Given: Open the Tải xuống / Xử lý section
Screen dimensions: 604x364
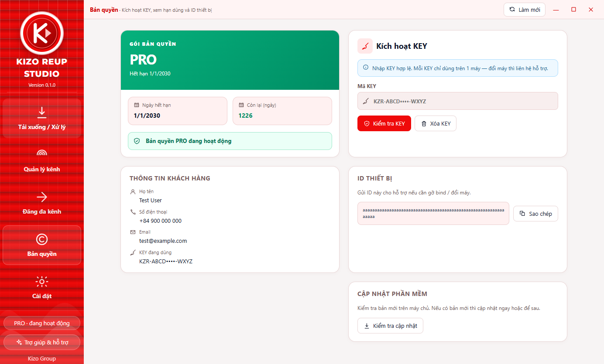Looking at the screenshot, I should 42,119.
